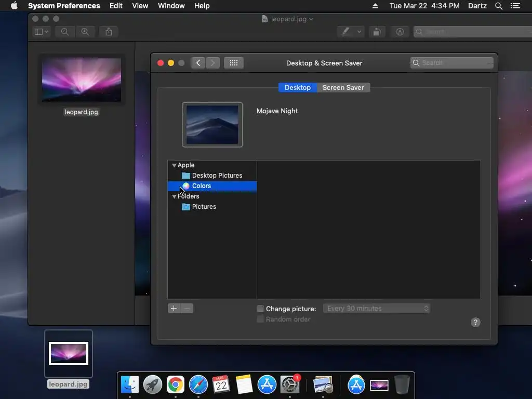Zoom out in Preview toolbar
The image size is (532, 399).
tap(65, 32)
